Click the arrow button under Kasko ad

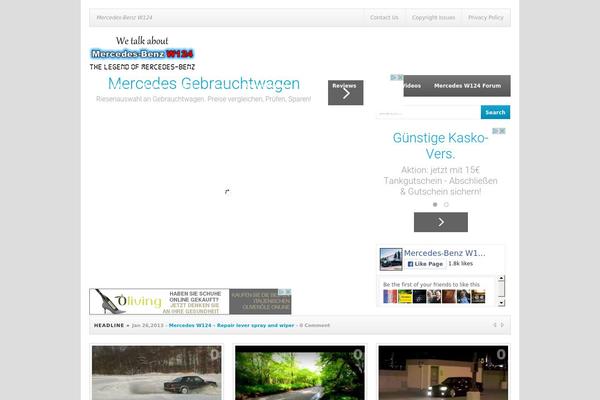(x=441, y=222)
